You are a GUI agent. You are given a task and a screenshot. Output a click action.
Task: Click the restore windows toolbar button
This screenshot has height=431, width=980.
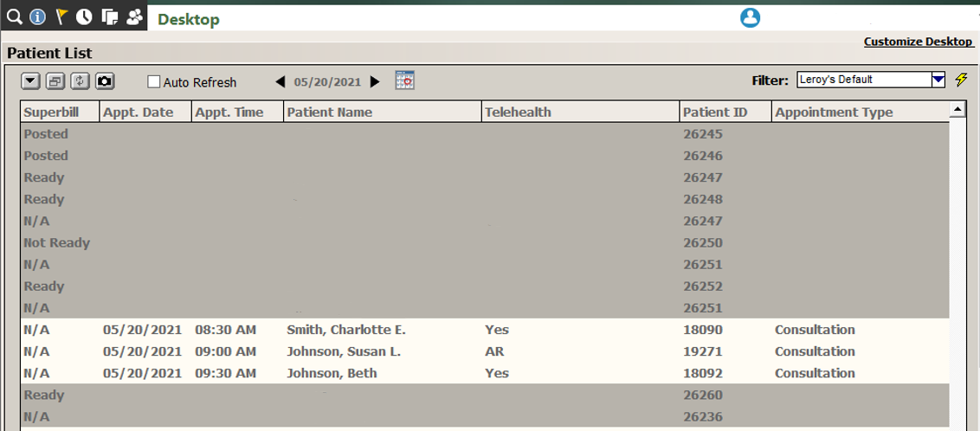click(55, 81)
